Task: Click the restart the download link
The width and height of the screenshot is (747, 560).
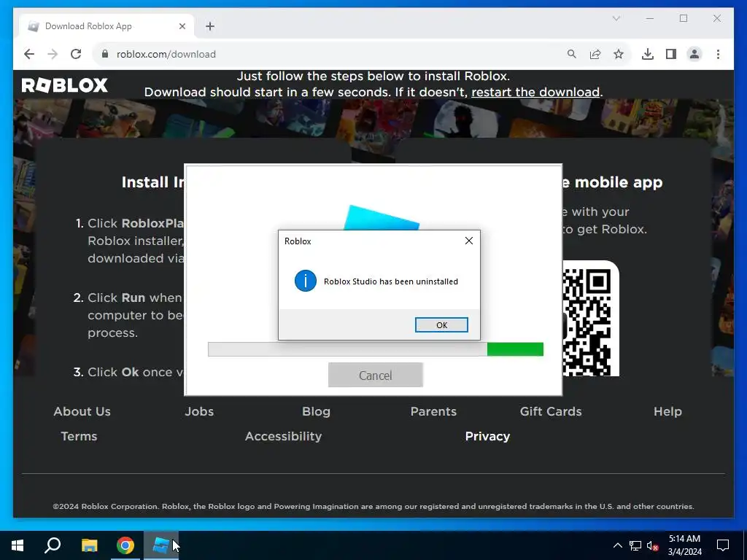Action: click(x=535, y=92)
